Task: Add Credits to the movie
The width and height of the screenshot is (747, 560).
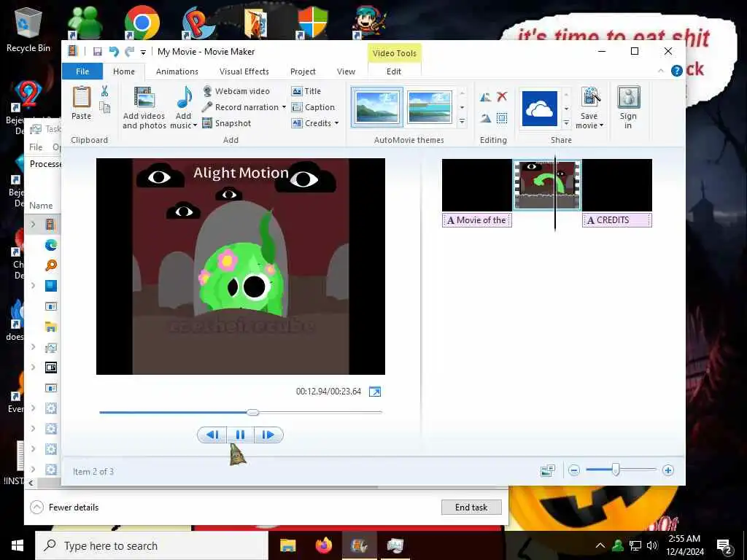Action: pyautogui.click(x=311, y=123)
